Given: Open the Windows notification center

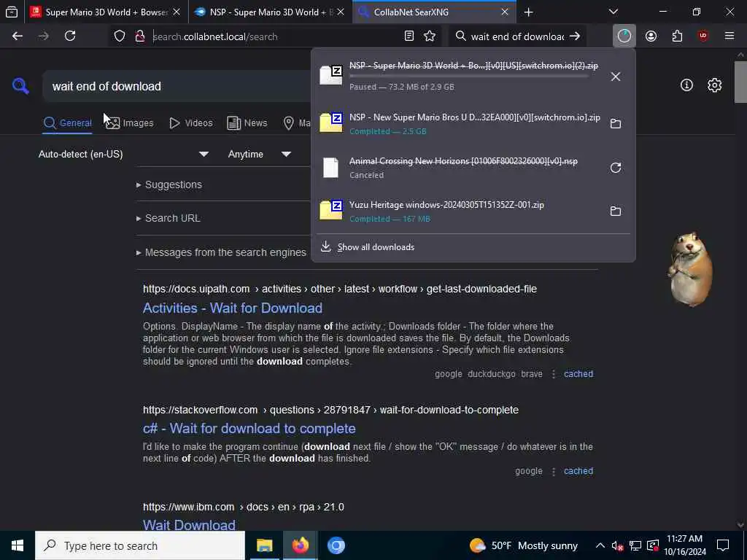Looking at the screenshot, I should 723,545.
